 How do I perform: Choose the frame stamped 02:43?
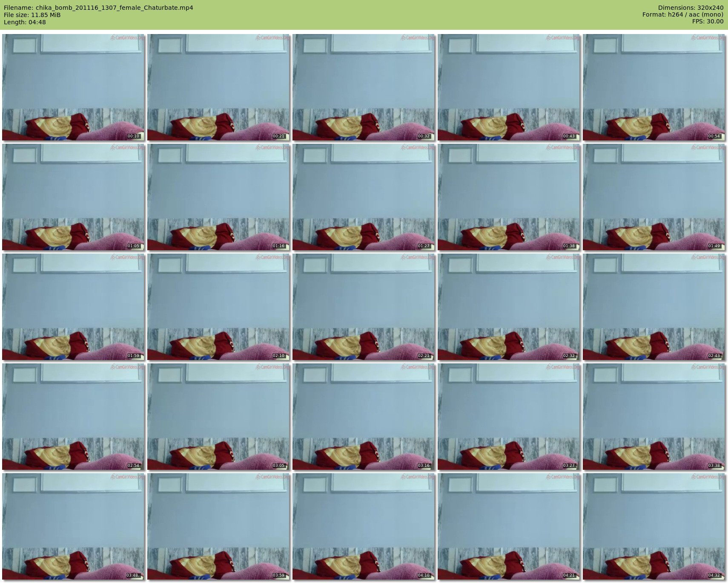coord(654,307)
